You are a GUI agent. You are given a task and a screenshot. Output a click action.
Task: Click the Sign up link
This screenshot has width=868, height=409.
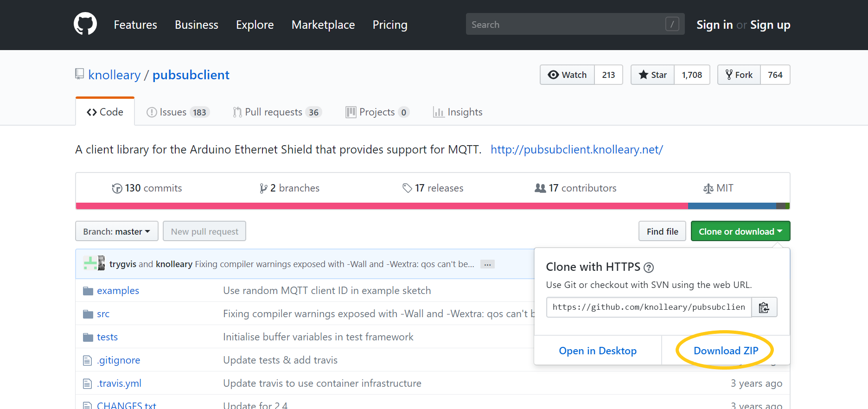pos(770,25)
